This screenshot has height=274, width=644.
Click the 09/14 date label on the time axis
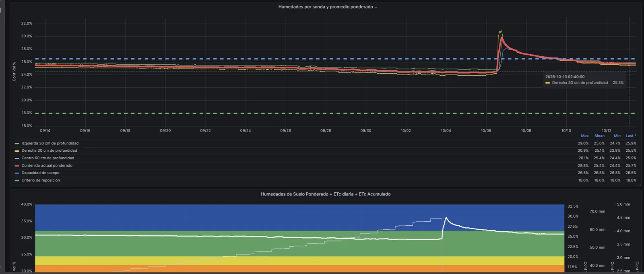tap(45, 131)
